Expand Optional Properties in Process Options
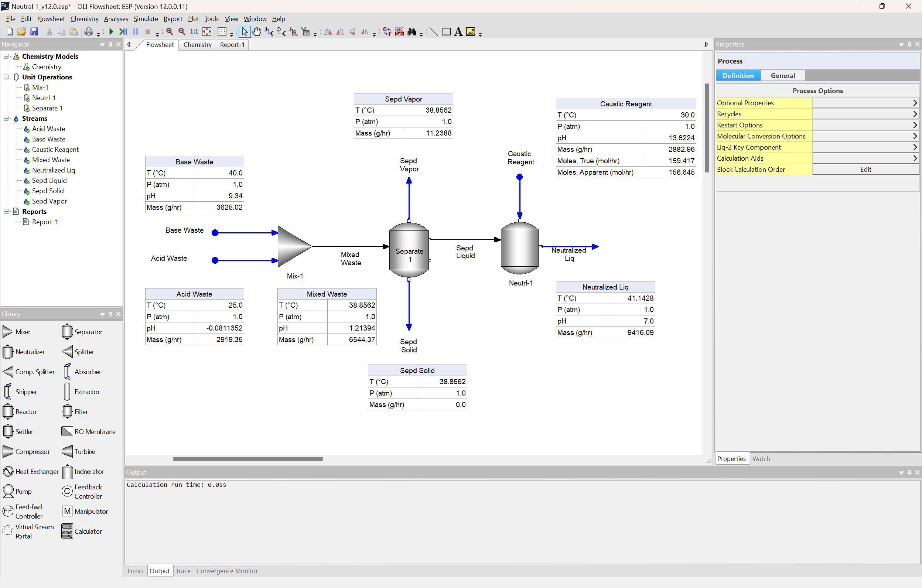Image resolution: width=922 pixels, height=588 pixels. tap(915, 103)
